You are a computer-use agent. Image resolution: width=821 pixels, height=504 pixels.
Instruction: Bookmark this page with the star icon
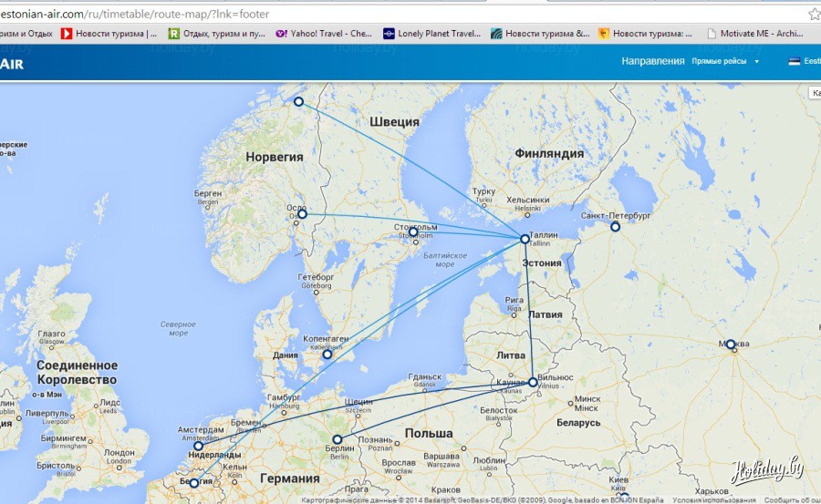[813, 14]
